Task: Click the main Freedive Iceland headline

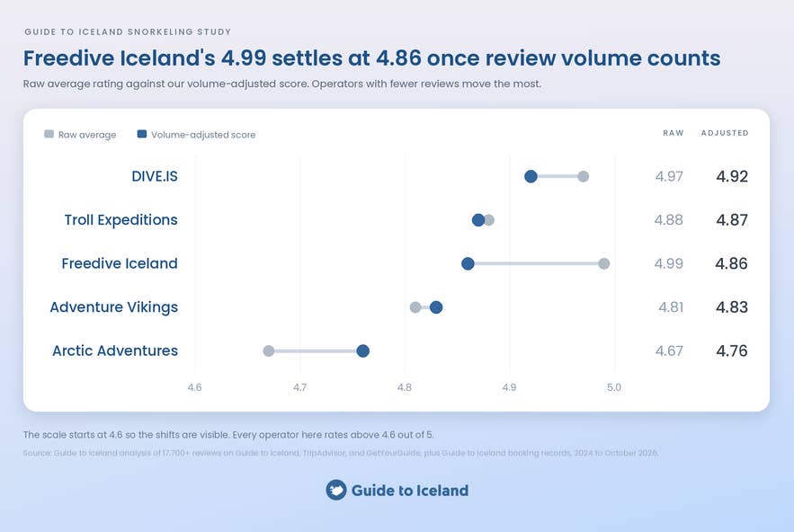Action: pyautogui.click(x=371, y=58)
